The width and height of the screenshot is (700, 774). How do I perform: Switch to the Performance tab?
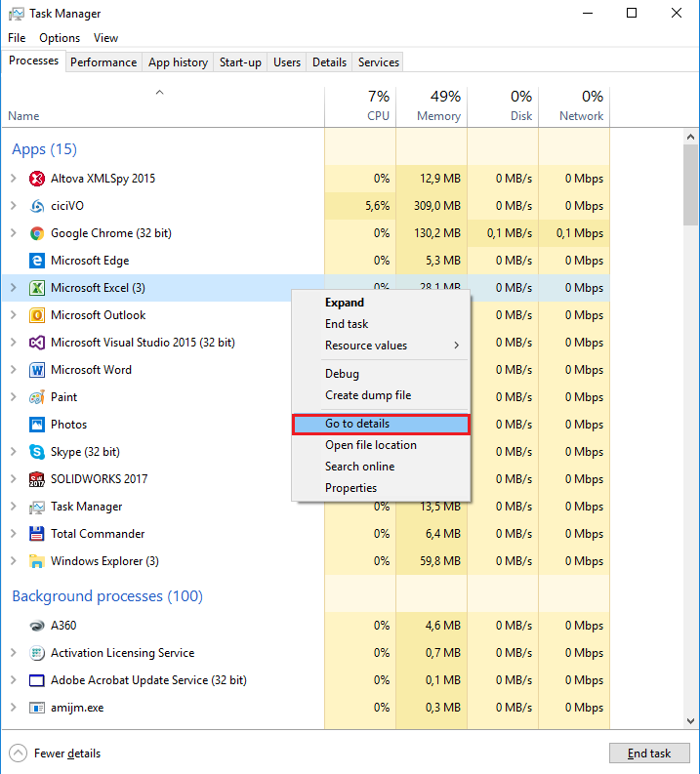coord(103,62)
